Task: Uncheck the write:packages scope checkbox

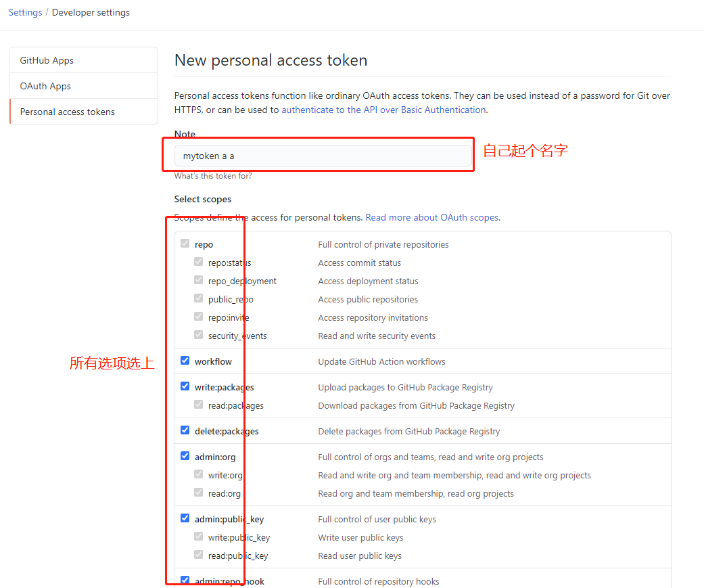Action: pos(185,386)
